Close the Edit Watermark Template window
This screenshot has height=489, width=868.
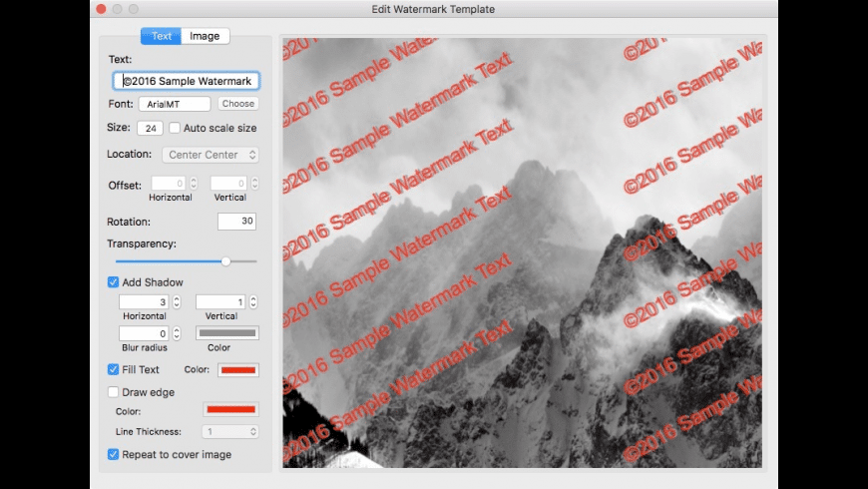tap(101, 9)
